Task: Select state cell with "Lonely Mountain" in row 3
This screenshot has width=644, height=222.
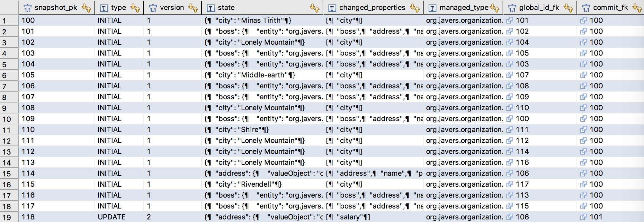Action: [x=263, y=42]
